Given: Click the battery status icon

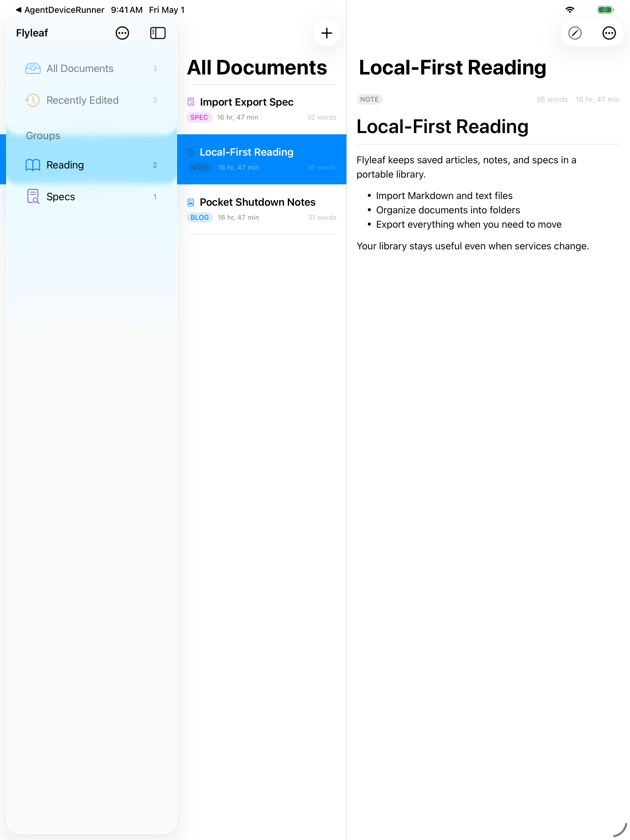Looking at the screenshot, I should [x=605, y=10].
